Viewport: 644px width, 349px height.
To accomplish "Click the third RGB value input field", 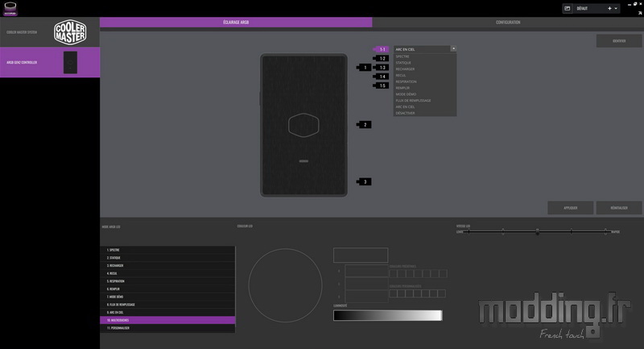I will click(x=366, y=297).
